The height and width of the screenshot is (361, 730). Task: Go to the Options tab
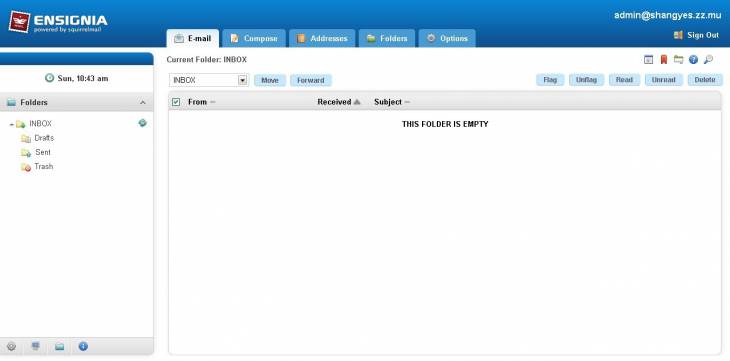click(447, 39)
